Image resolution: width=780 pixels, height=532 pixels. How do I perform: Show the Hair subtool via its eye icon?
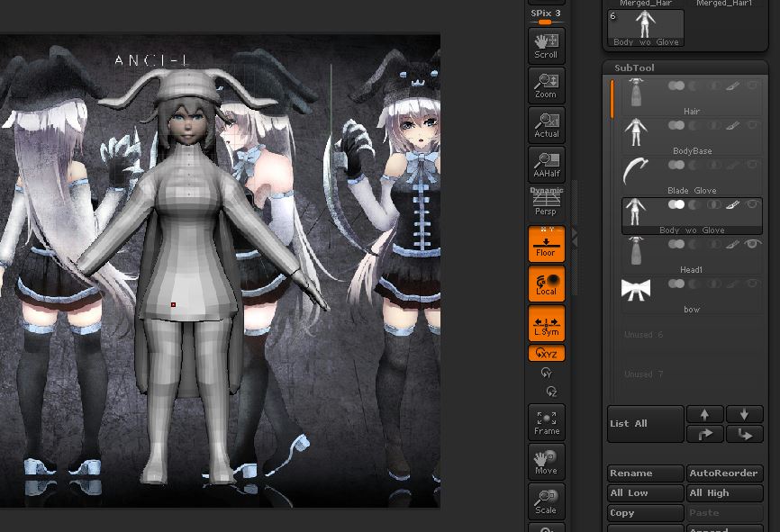coord(753,85)
